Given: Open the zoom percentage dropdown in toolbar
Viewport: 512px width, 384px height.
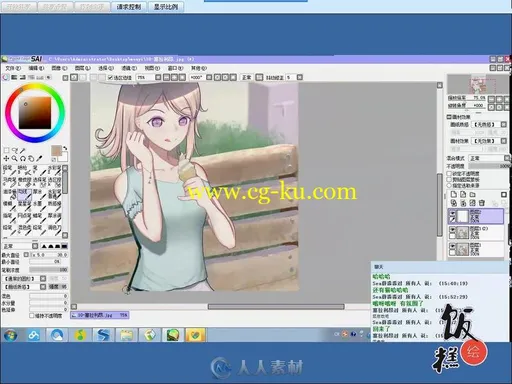Looking at the screenshot, I should [x=158, y=77].
